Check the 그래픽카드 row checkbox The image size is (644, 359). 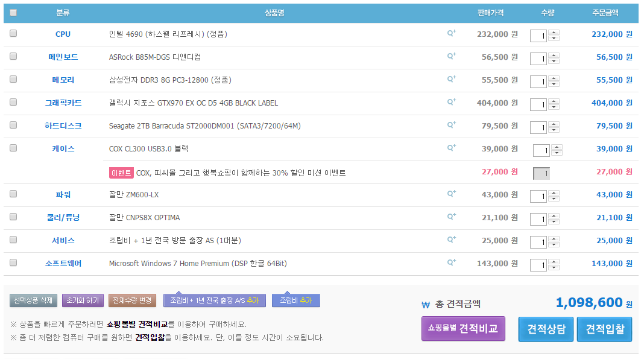(x=13, y=102)
